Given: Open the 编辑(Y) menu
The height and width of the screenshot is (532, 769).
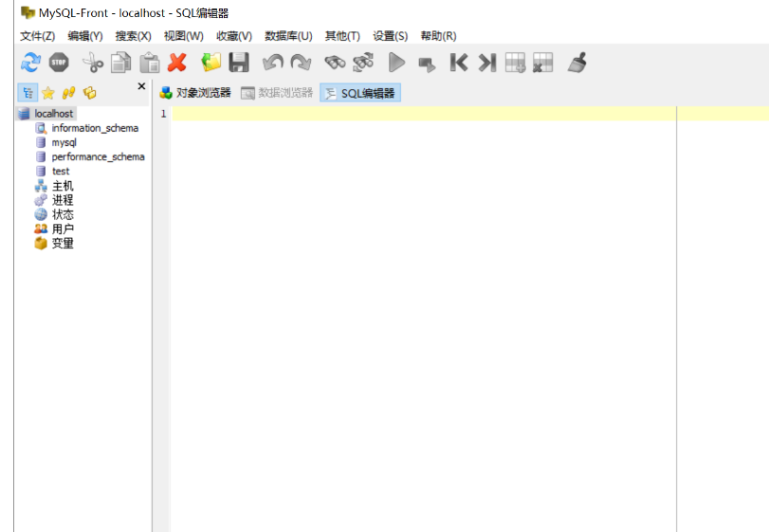Looking at the screenshot, I should pyautogui.click(x=84, y=36).
